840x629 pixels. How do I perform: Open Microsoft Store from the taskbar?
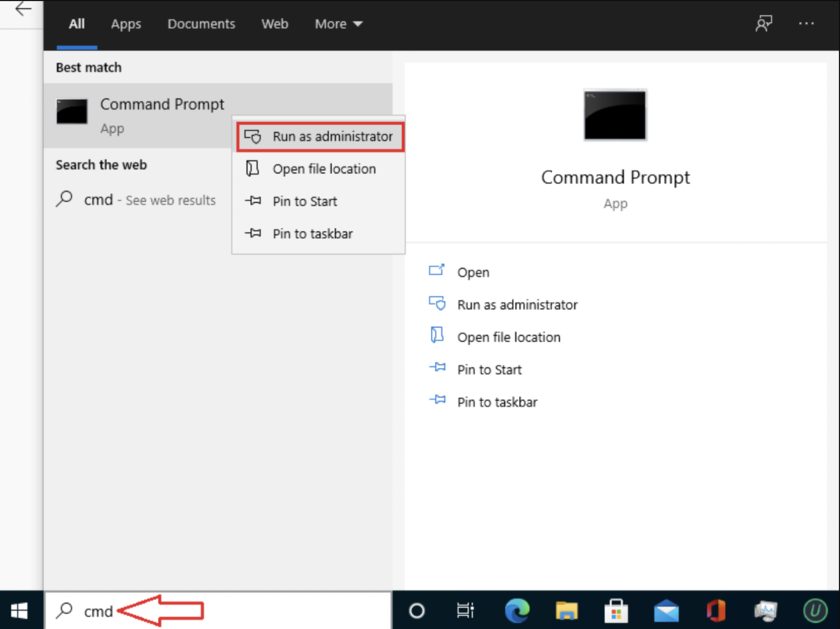click(616, 610)
